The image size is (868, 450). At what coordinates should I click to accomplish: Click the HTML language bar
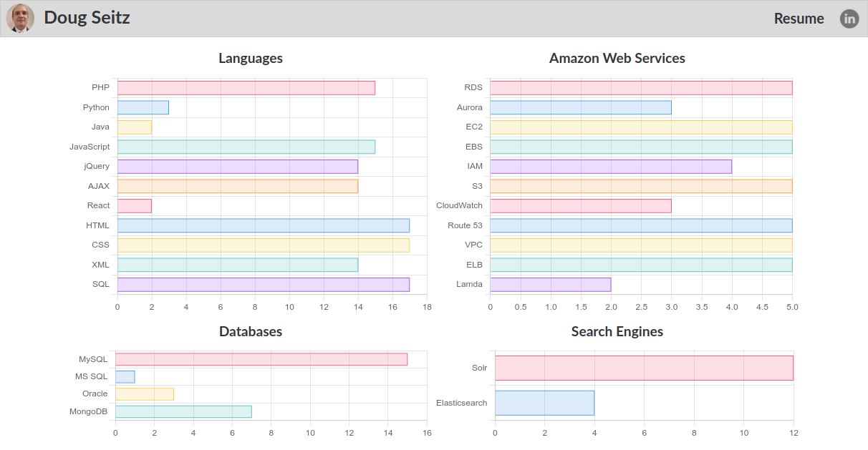click(x=263, y=225)
